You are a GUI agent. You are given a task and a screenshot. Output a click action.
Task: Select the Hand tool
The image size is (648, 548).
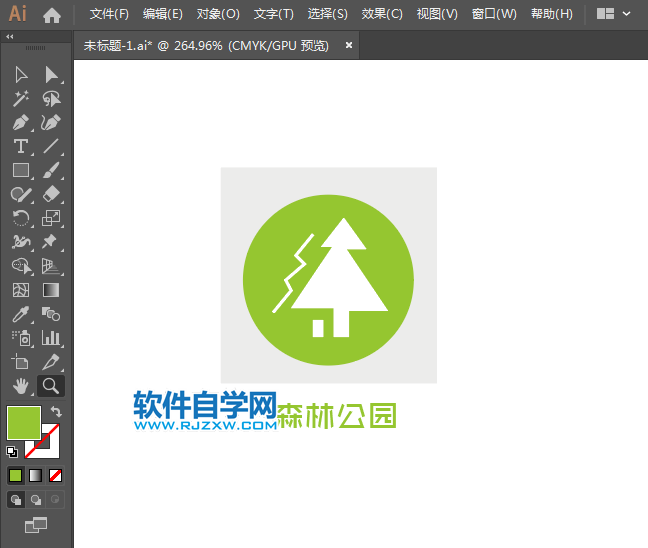tap(21, 386)
